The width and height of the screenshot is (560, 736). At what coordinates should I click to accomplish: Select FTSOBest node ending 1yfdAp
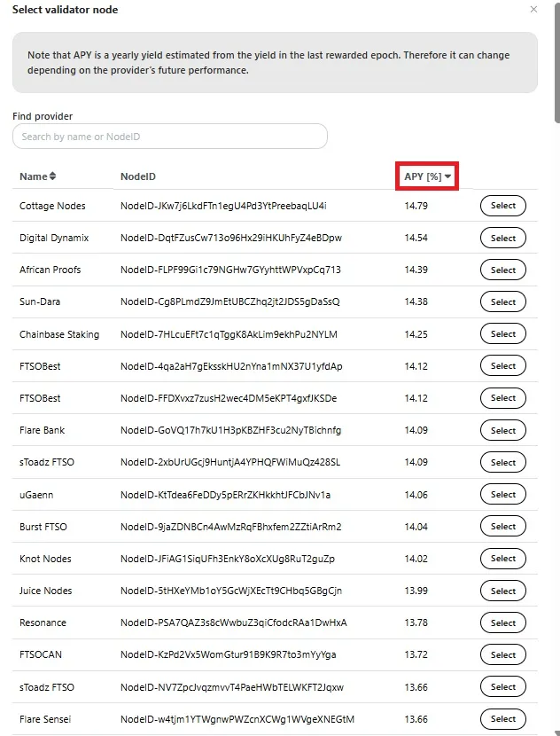502,365
